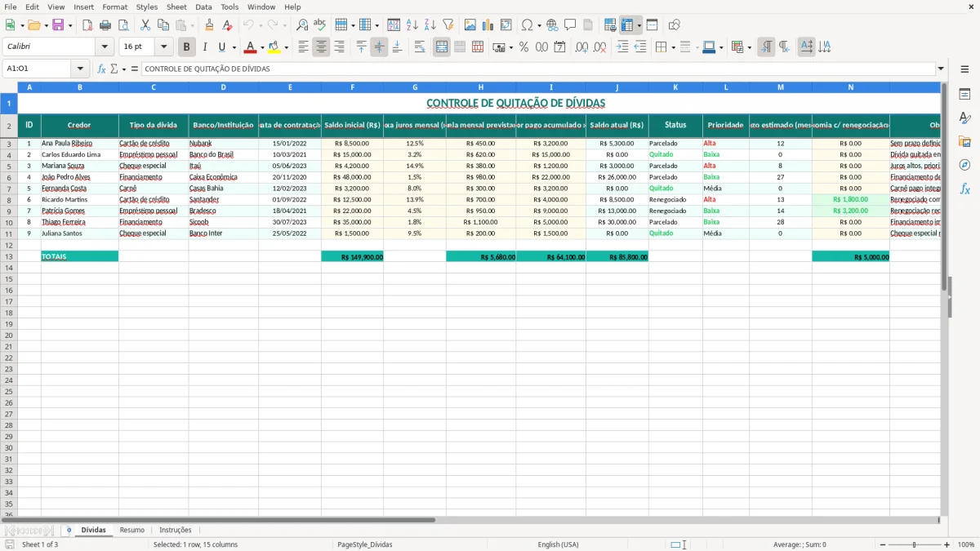Open the Data menu
Image resolution: width=980 pixels, height=551 pixels.
[x=203, y=7]
